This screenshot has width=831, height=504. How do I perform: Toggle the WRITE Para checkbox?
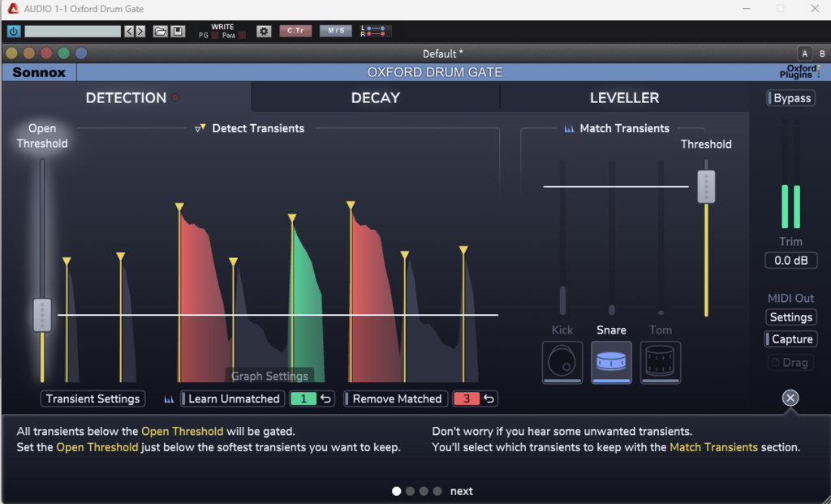coord(242,36)
